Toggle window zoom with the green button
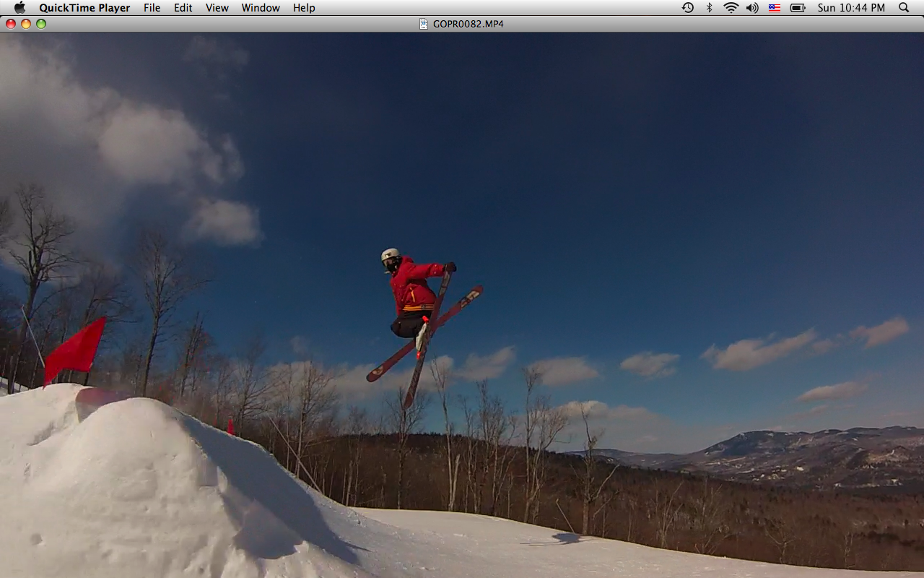This screenshot has height=578, width=924. click(x=41, y=23)
